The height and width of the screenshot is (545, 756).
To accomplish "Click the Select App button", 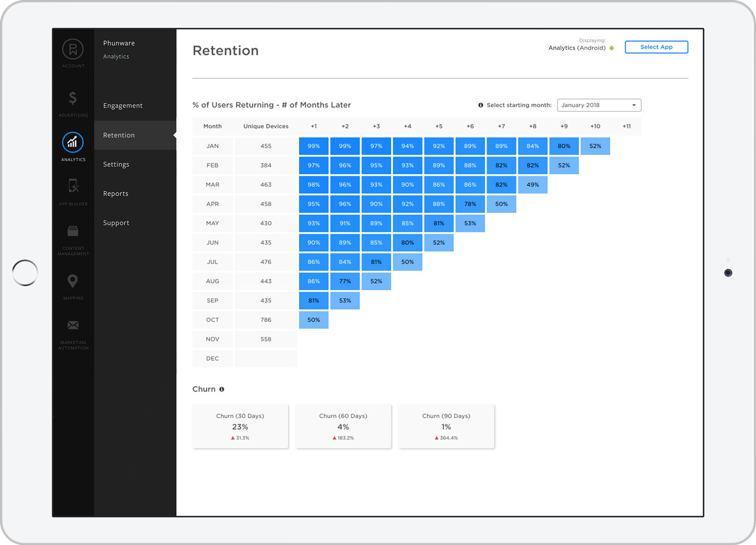I will [x=656, y=47].
